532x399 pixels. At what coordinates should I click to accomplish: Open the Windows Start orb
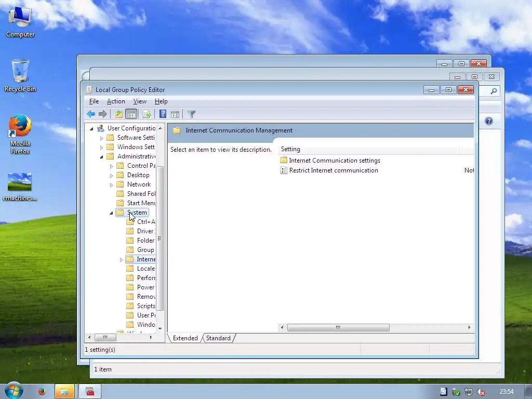pyautogui.click(x=14, y=391)
